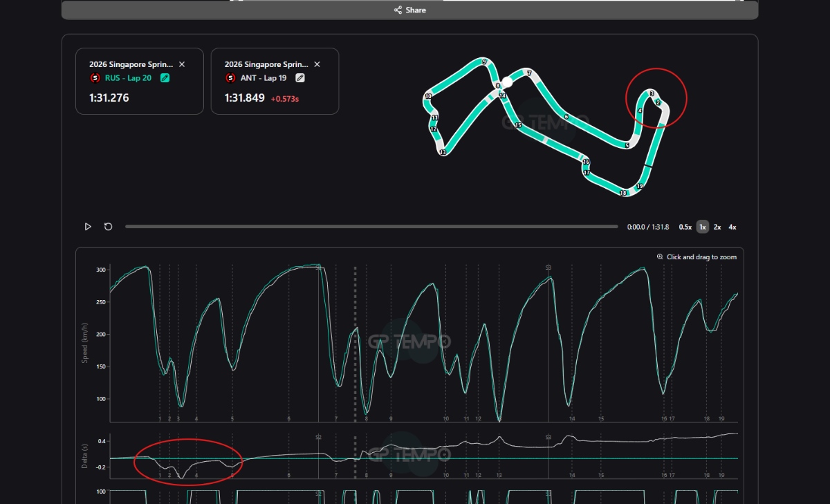Click the S3 sector marker on the speed chart

click(x=548, y=268)
